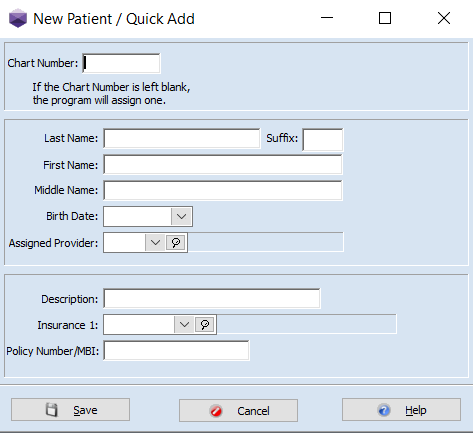Image resolution: width=473 pixels, height=433 pixels.
Task: Cancel the Quick Add dialog
Action: click(238, 411)
